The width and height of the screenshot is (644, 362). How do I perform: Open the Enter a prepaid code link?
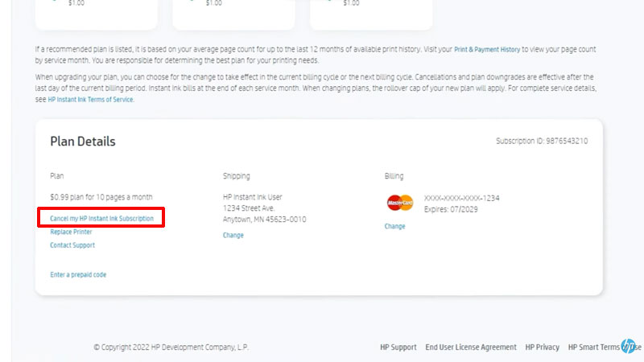pos(78,274)
